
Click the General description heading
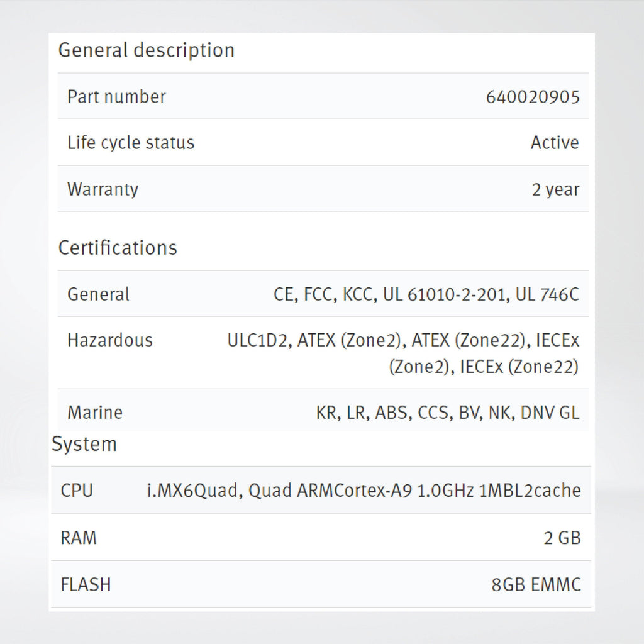(x=146, y=50)
